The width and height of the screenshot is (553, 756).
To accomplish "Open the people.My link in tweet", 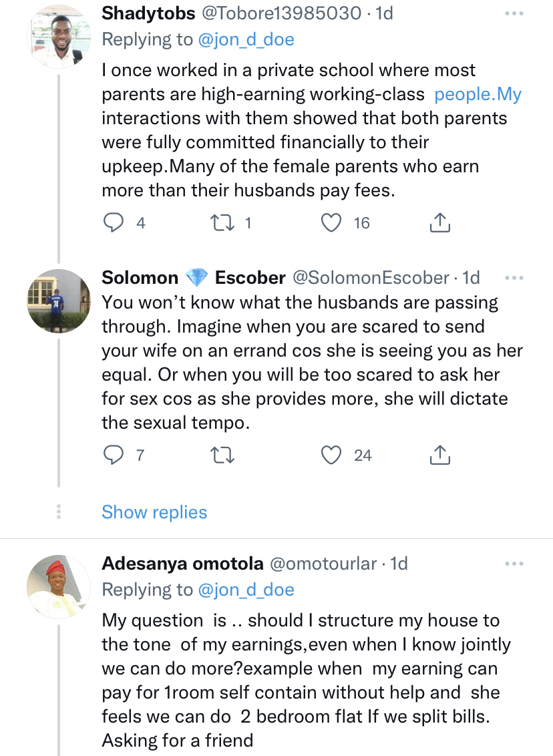I will 478,94.
